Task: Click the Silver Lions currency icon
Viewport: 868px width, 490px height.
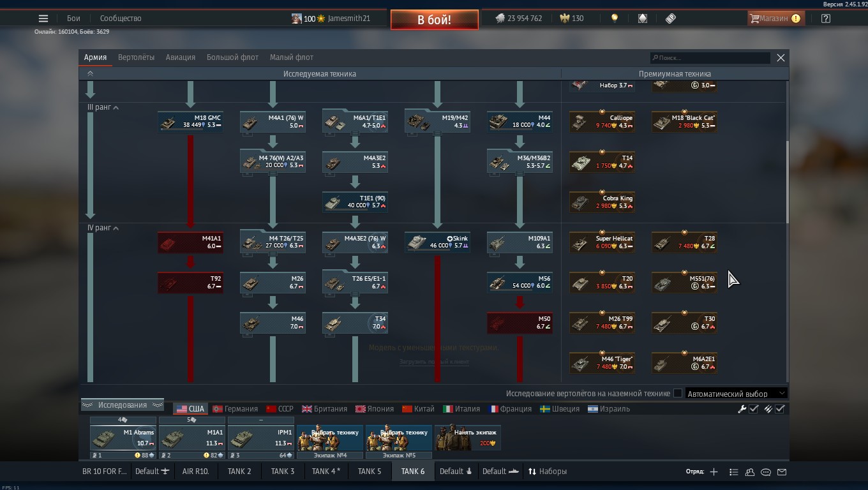Action: [500, 19]
